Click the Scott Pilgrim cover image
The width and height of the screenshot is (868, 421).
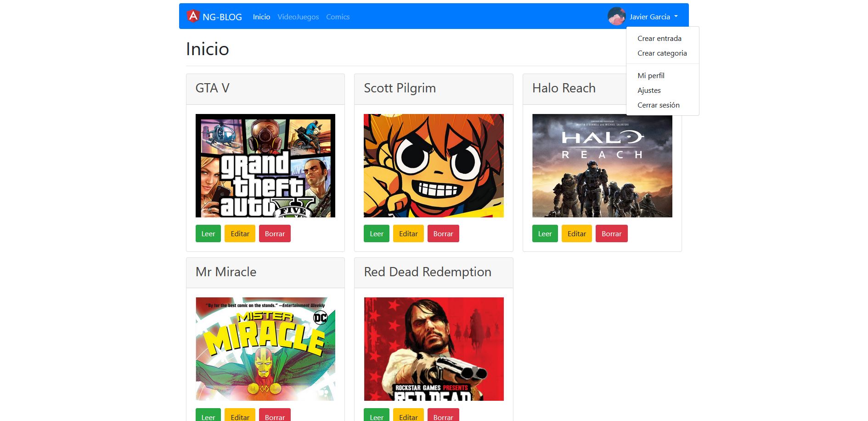434,165
